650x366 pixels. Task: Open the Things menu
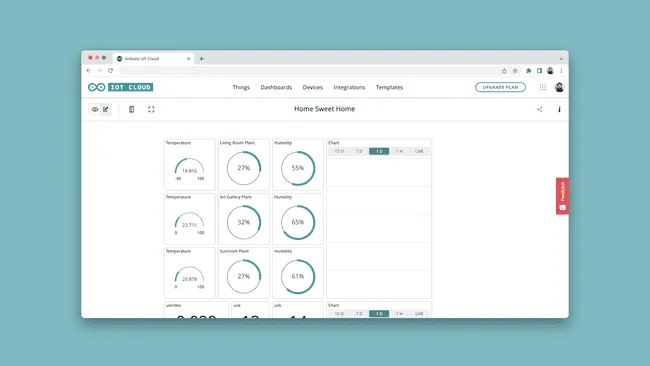coord(241,87)
